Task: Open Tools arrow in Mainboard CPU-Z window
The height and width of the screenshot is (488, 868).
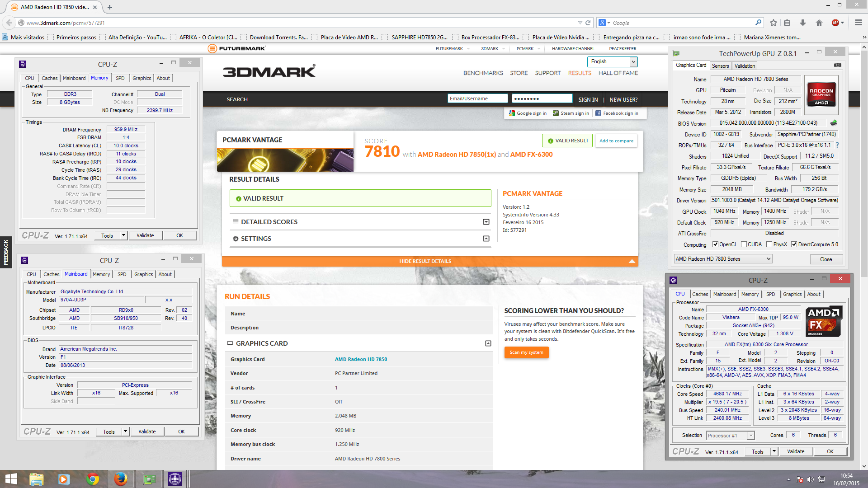Action: [x=125, y=432]
